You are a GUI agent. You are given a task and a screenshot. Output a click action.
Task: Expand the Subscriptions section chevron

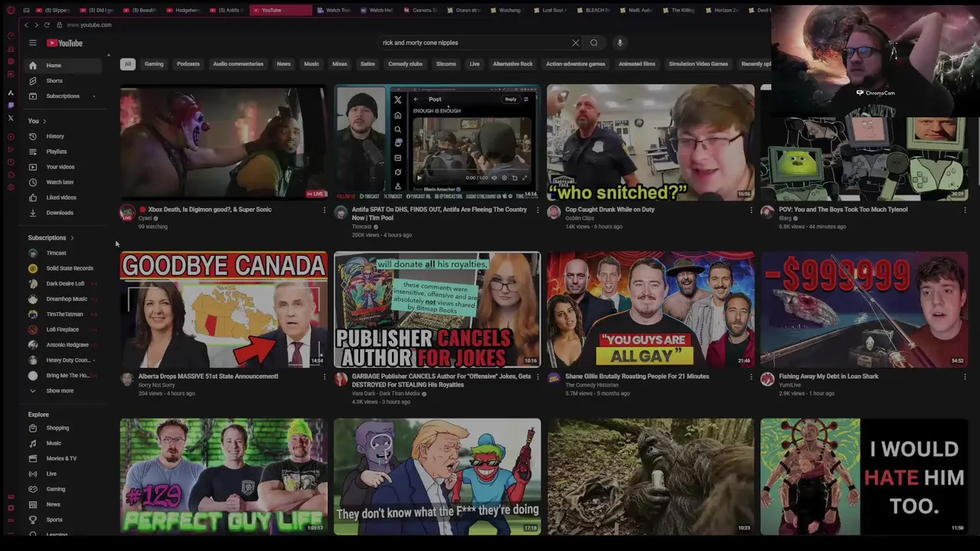pyautogui.click(x=73, y=238)
